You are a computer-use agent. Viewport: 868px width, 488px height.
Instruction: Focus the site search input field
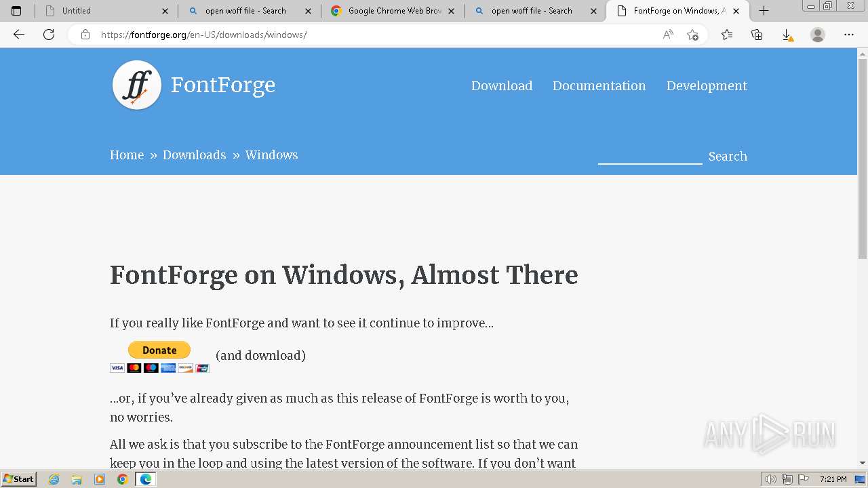(x=650, y=156)
